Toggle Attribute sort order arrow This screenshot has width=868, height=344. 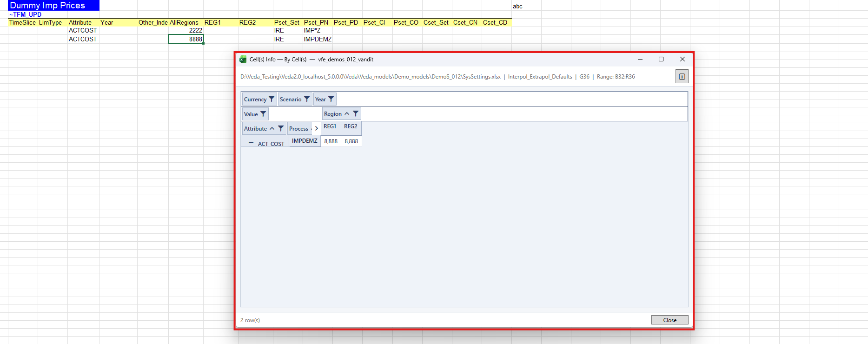[272, 128]
